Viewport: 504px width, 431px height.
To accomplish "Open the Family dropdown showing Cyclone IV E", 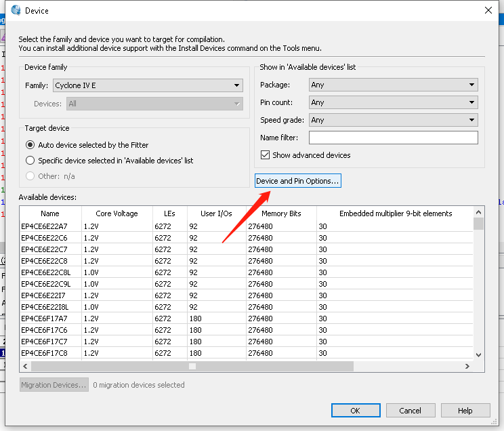I will 148,85.
